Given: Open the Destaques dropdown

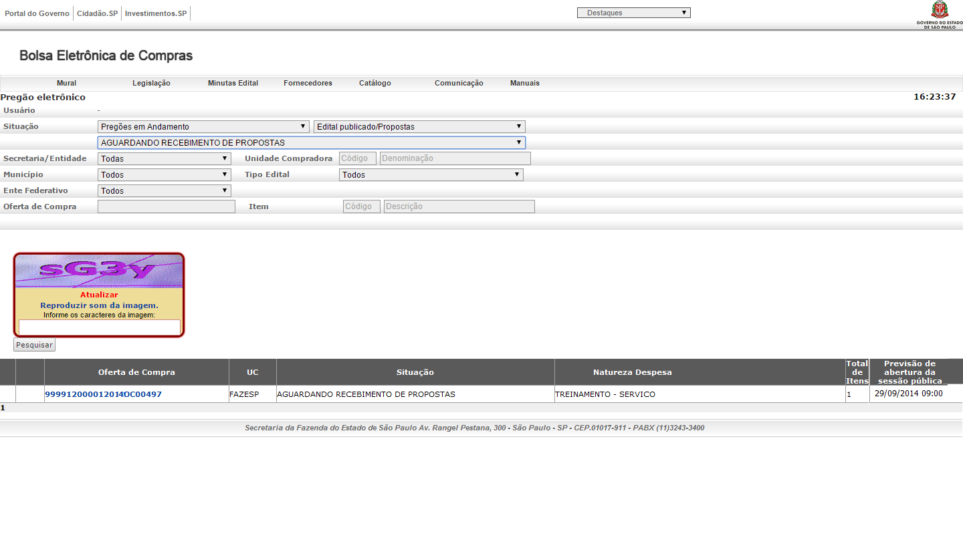Looking at the screenshot, I should point(633,13).
